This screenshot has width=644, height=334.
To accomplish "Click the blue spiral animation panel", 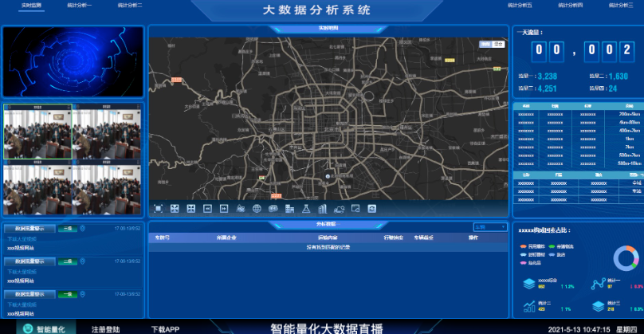I will tap(73, 61).
